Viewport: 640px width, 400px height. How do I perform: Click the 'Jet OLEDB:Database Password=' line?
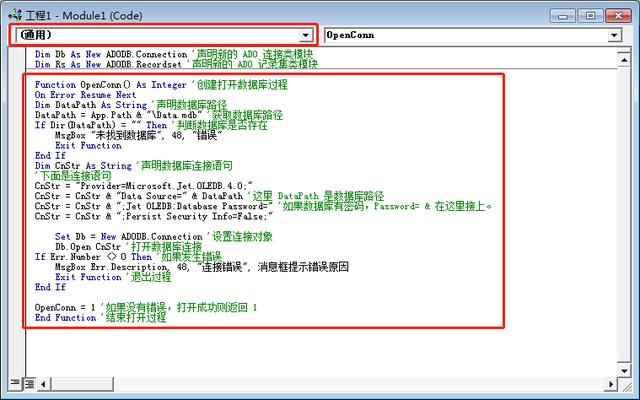(263, 206)
